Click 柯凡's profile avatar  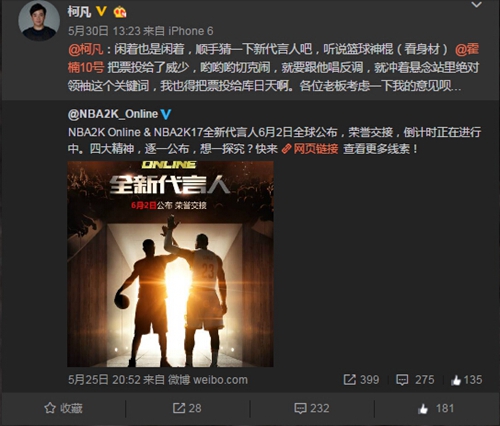pos(39,21)
